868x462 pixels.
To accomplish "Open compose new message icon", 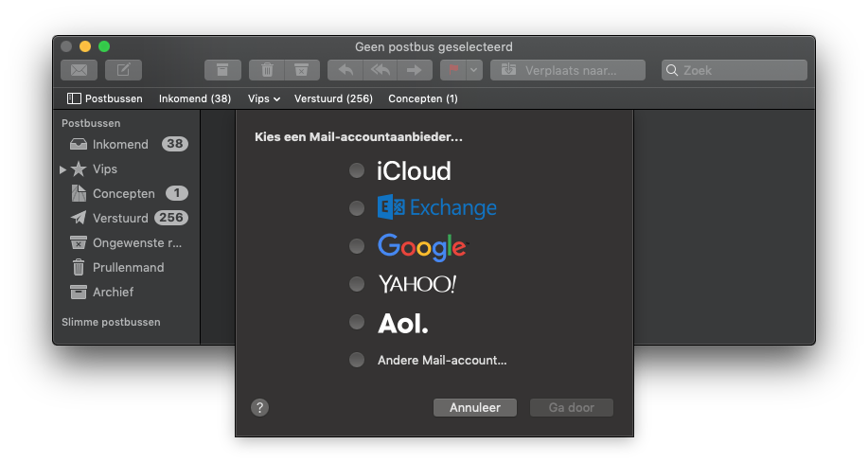I will [x=123, y=70].
